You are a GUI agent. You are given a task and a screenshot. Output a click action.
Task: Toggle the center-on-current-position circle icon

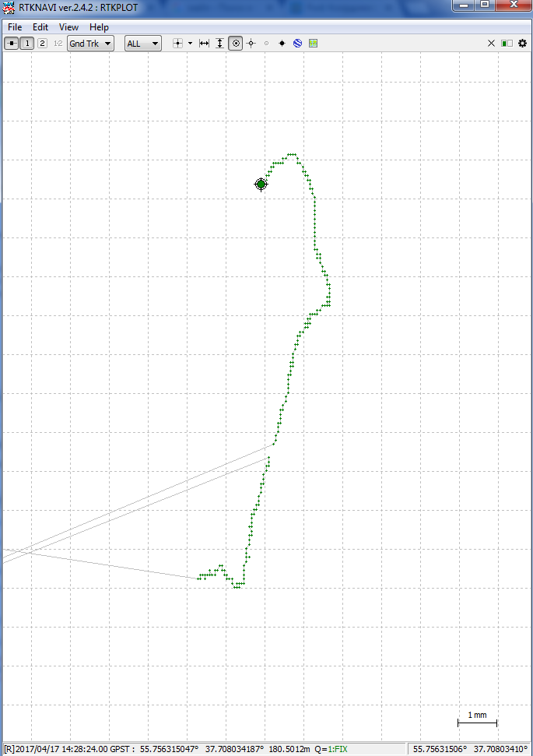pyautogui.click(x=236, y=44)
